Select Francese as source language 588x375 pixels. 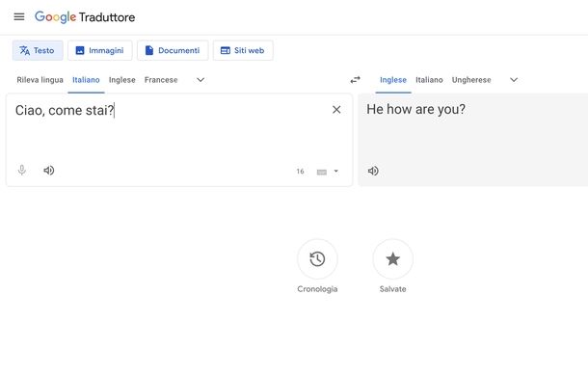pyautogui.click(x=161, y=80)
